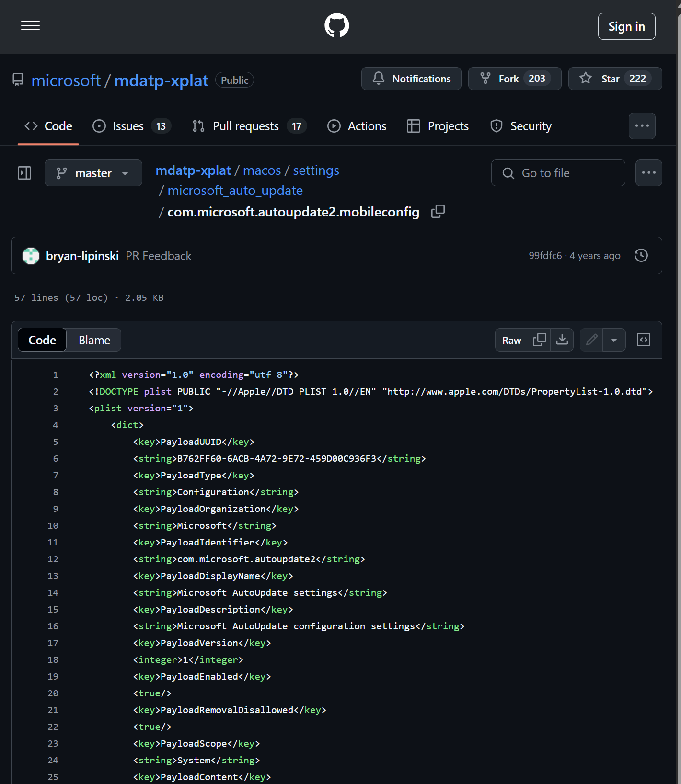681x784 pixels.
Task: Open the symbols panel
Action: 644,340
